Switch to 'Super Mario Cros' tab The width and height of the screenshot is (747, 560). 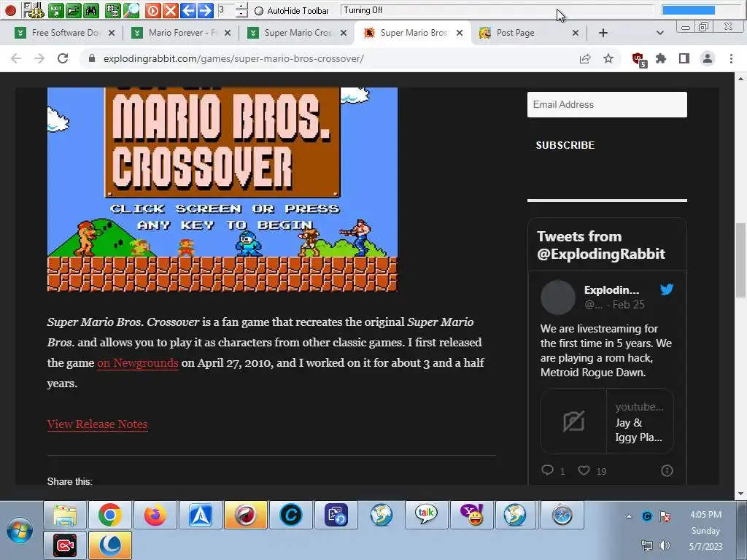298,33
